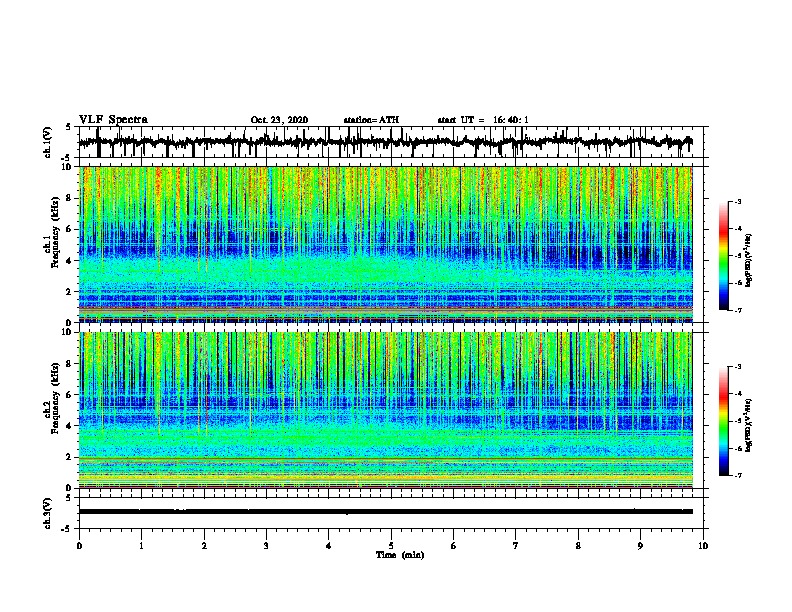Click the "station=ATH" header label
The image size is (792, 612).
click(371, 120)
